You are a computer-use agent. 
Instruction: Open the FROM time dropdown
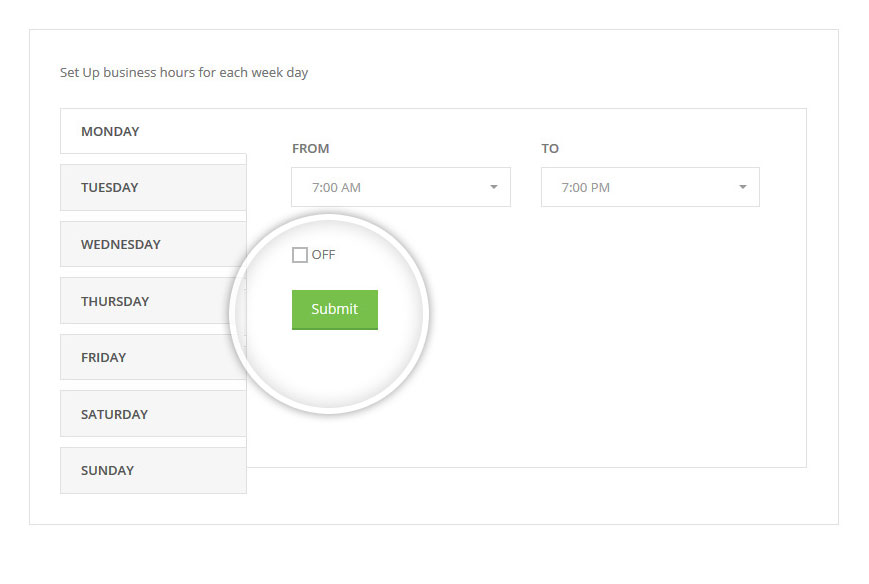coord(400,187)
